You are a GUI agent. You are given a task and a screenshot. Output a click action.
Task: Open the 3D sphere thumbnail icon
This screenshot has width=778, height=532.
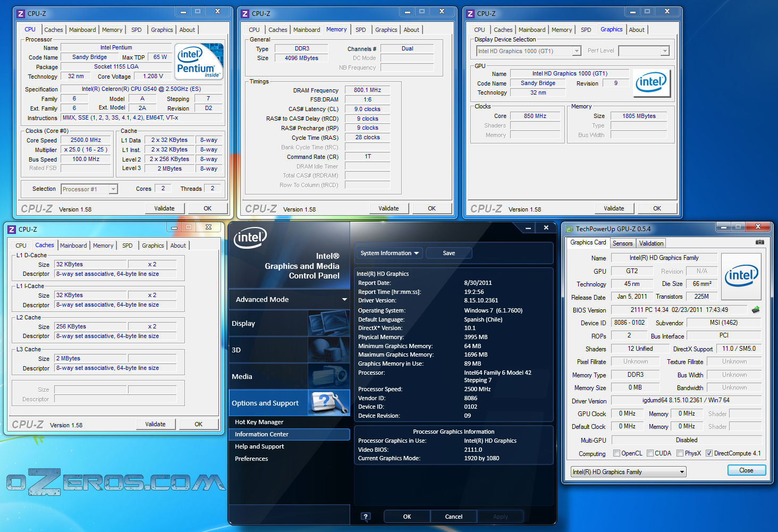click(329, 350)
